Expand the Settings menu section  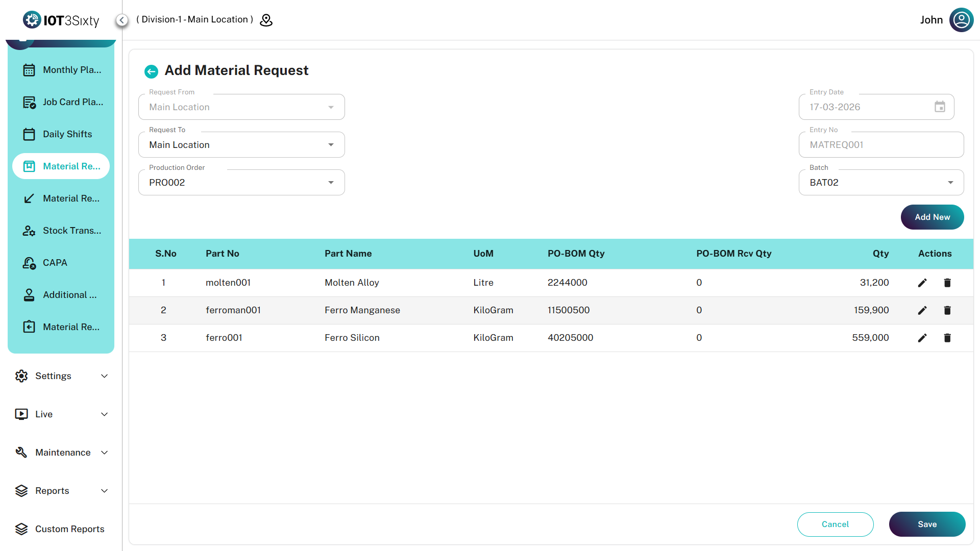tap(61, 376)
